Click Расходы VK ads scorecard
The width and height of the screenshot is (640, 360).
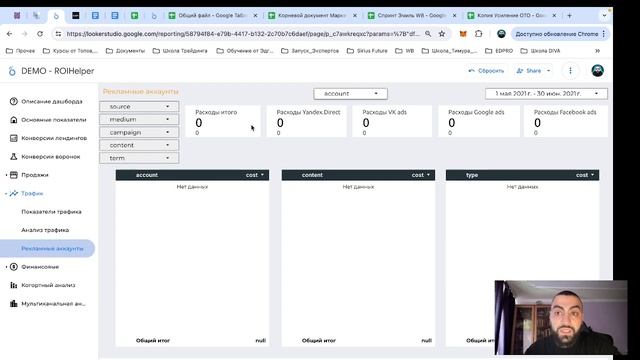click(x=392, y=121)
